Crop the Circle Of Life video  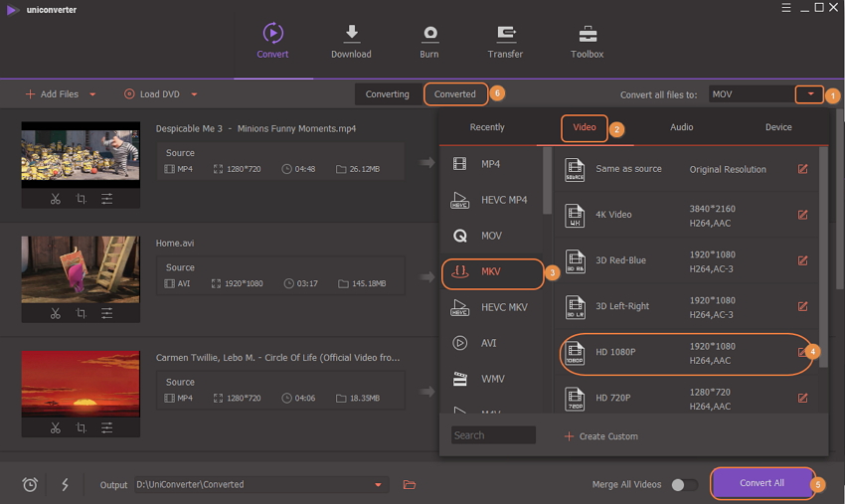[x=81, y=428]
